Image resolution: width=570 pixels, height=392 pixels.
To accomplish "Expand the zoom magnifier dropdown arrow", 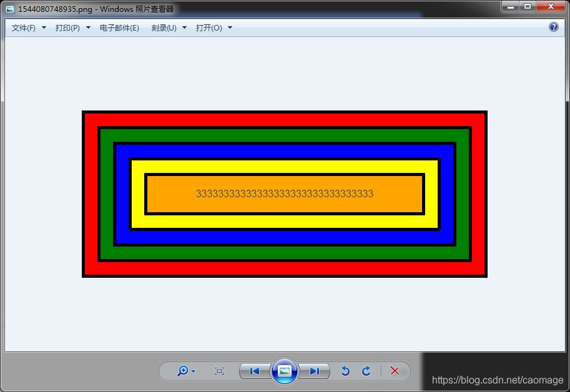I will [193, 371].
